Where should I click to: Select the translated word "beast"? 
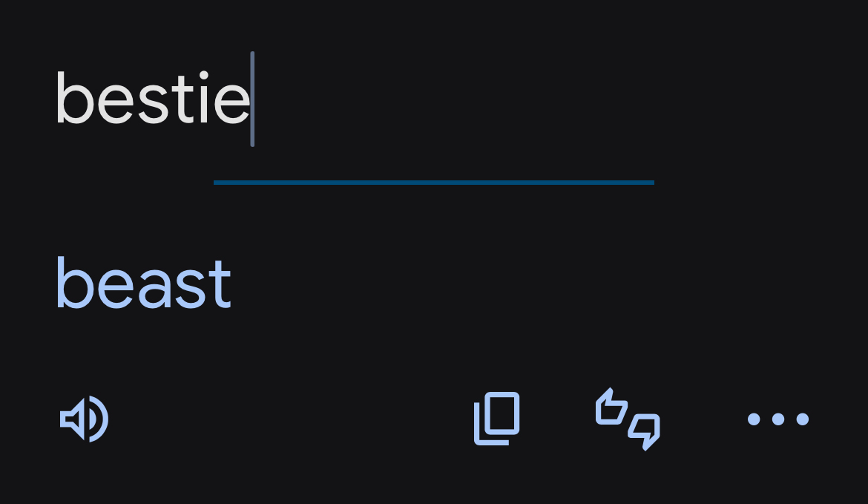click(x=143, y=284)
